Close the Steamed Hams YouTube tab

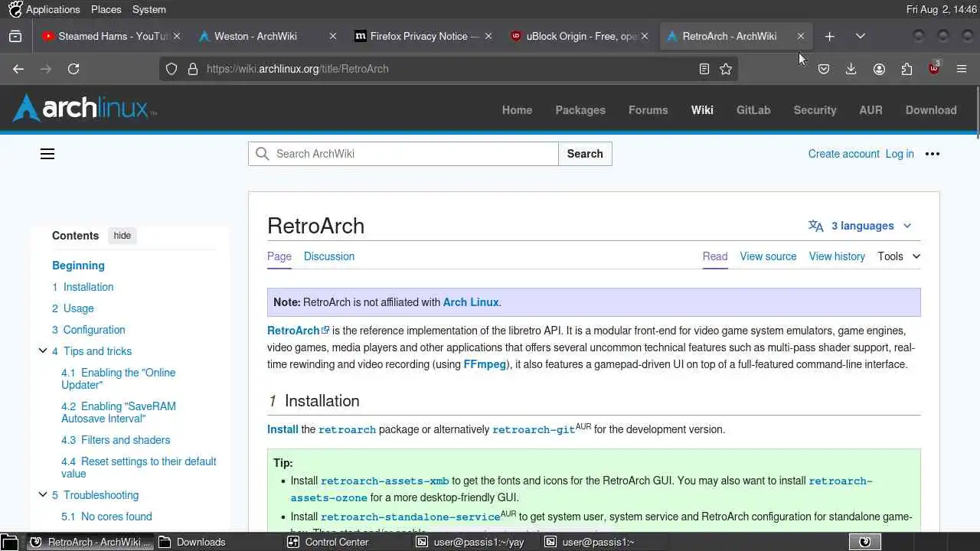177,36
